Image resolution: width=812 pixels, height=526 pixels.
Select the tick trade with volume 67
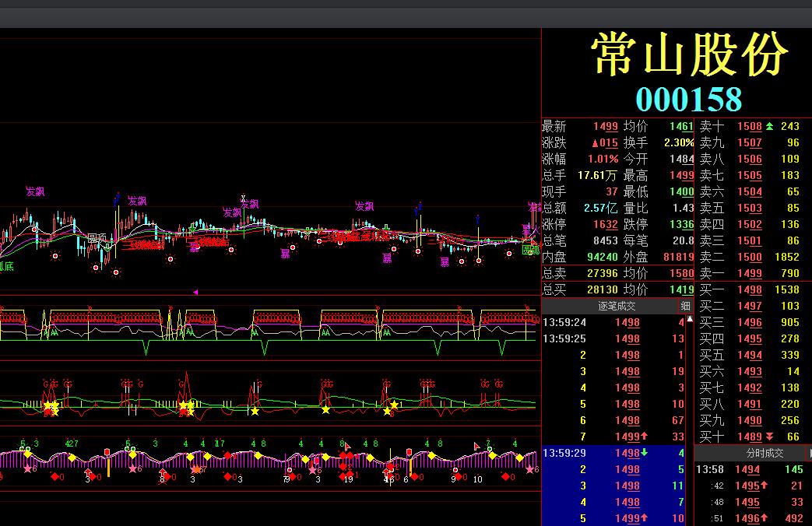pyautogui.click(x=613, y=421)
